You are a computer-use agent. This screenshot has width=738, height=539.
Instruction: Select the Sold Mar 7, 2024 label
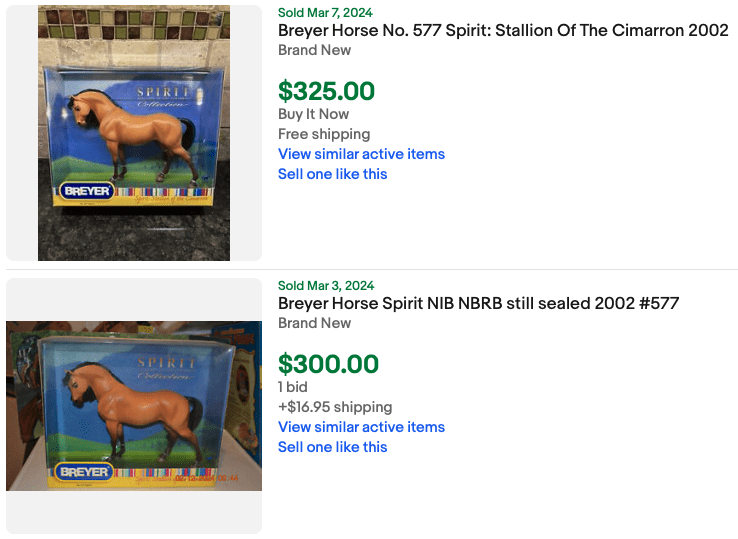325,13
